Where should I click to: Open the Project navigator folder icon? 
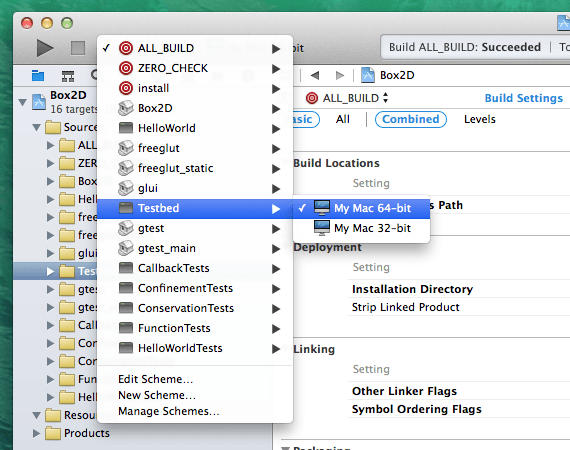[38, 75]
